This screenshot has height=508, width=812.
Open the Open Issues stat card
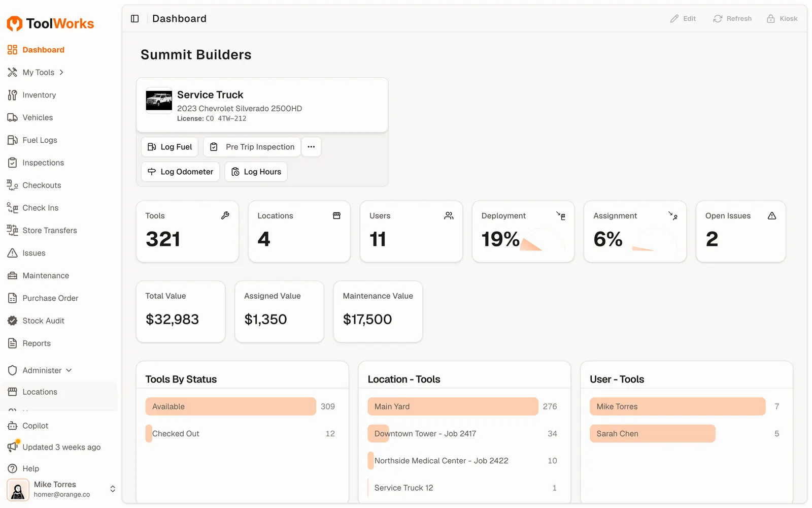point(741,232)
